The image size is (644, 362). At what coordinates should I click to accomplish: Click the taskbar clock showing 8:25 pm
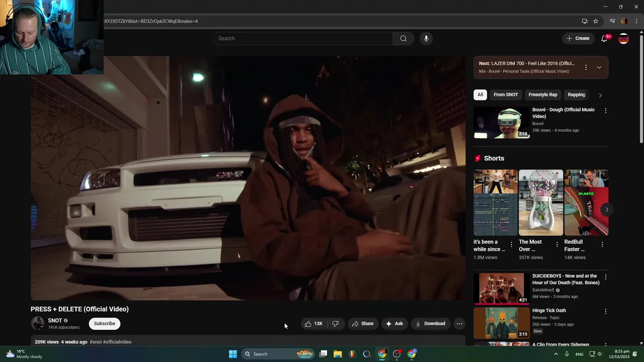(619, 354)
